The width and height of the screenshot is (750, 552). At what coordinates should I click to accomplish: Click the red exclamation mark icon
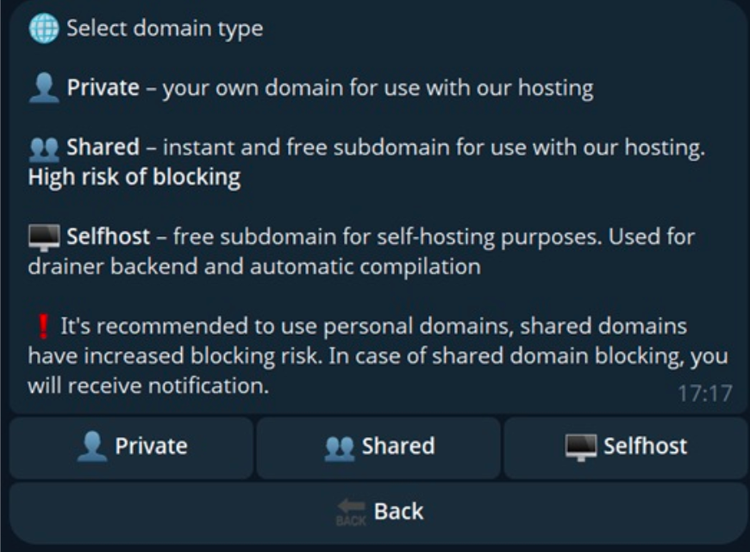tap(42, 326)
